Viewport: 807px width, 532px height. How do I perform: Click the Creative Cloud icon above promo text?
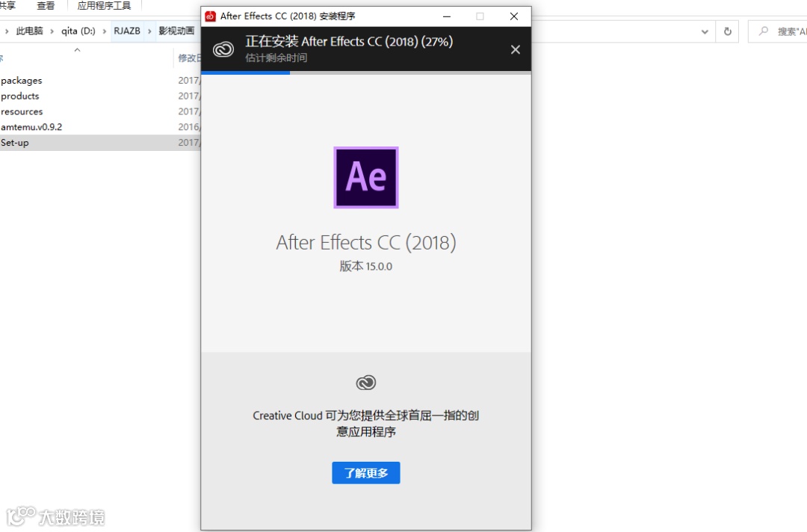[x=366, y=383]
